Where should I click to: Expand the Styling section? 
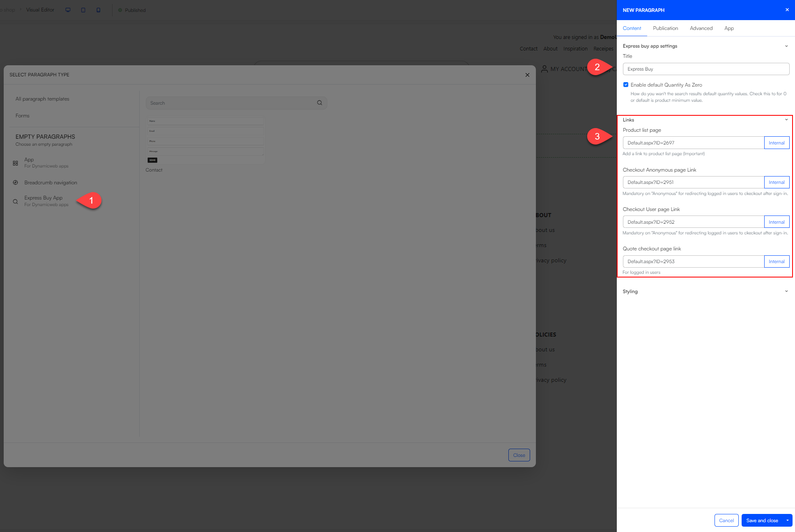(786, 291)
